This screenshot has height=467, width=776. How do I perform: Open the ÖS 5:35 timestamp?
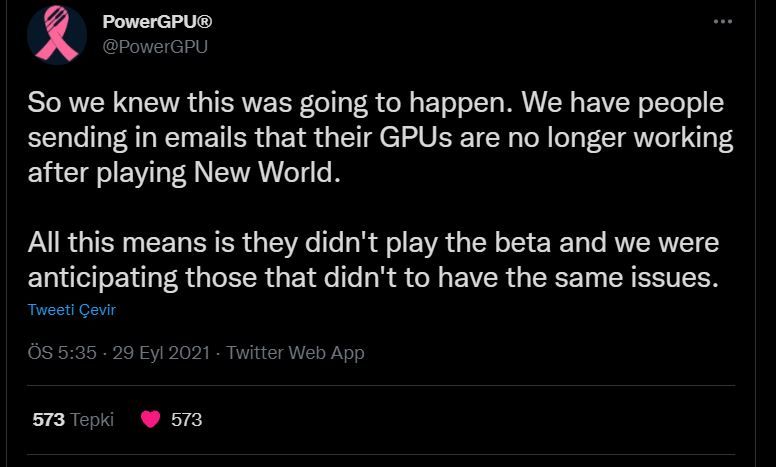(62, 353)
